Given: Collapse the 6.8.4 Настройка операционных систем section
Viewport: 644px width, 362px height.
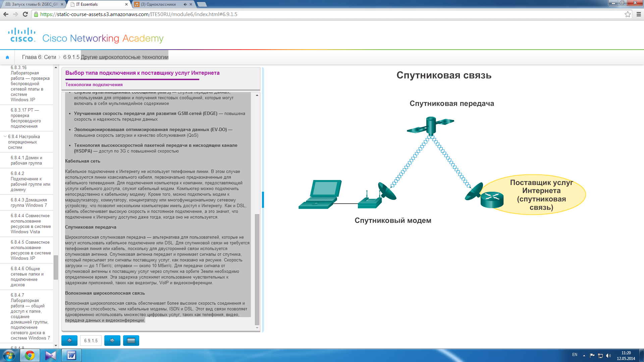Looking at the screenshot, I should coord(5,136).
